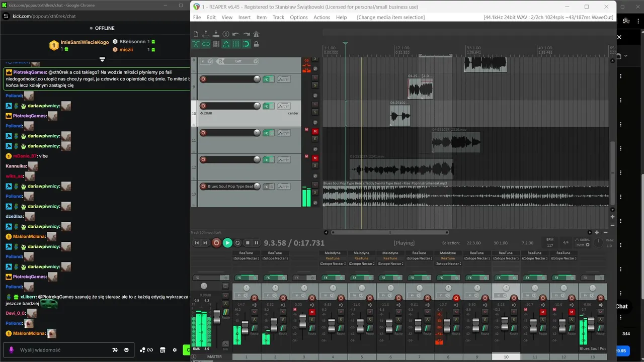Click ReaTune FX on mixer channel 1

click(246, 253)
